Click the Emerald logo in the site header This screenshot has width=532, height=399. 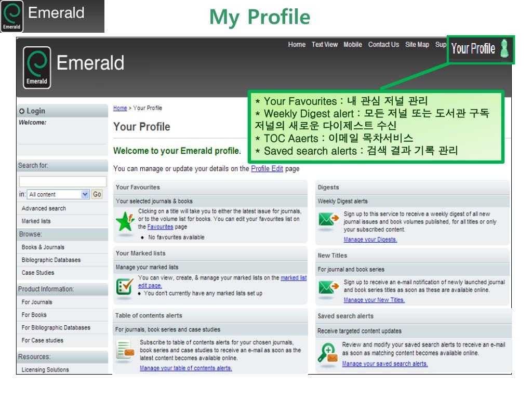click(x=37, y=68)
